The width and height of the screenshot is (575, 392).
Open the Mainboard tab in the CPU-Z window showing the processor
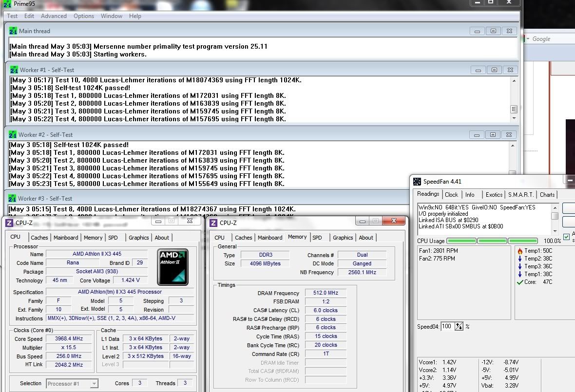pyautogui.click(x=66, y=238)
